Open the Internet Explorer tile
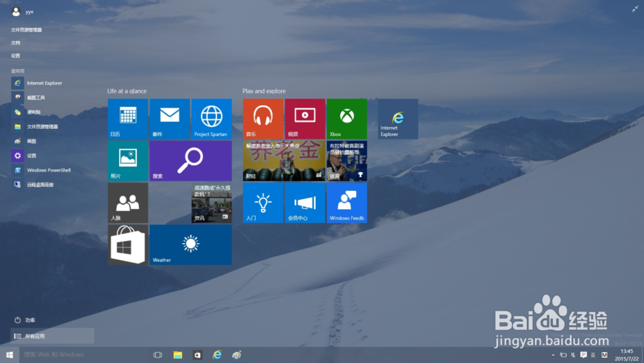Image resolution: width=644 pixels, height=363 pixels. coord(397,119)
